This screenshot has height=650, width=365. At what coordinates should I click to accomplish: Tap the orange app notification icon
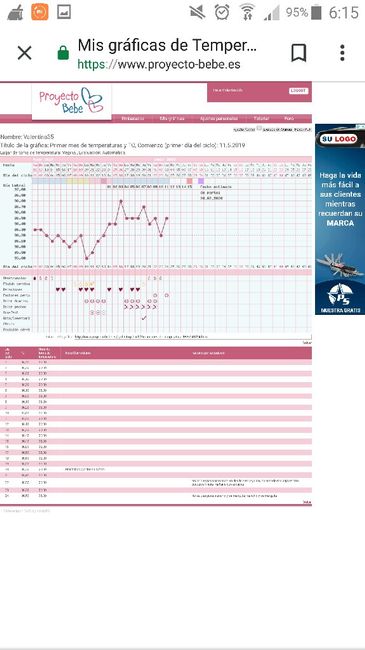coord(40,12)
